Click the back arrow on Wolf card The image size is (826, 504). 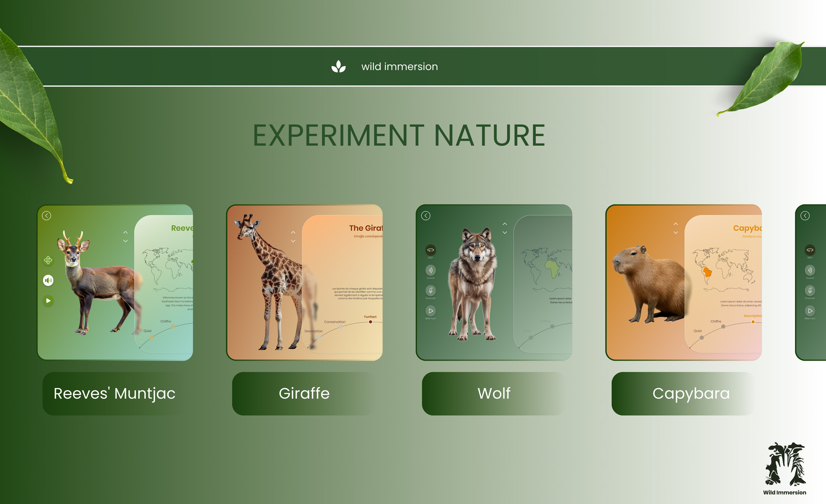[426, 216]
